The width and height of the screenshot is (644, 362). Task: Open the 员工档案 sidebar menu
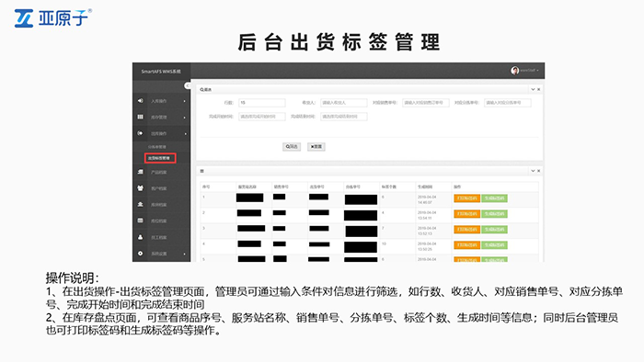(x=161, y=237)
